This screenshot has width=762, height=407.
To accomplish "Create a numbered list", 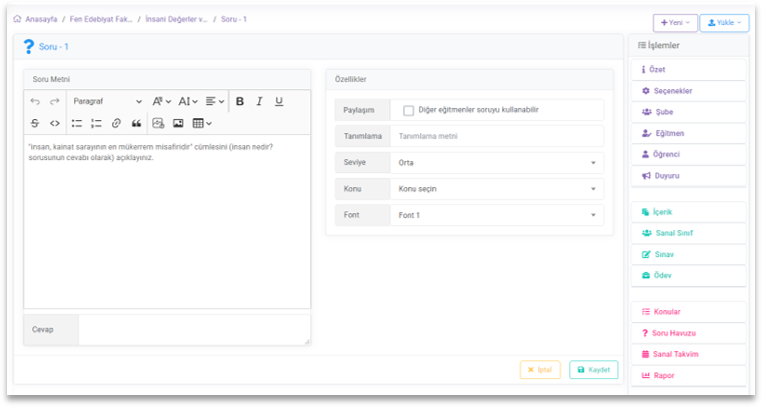I will tap(96, 123).
